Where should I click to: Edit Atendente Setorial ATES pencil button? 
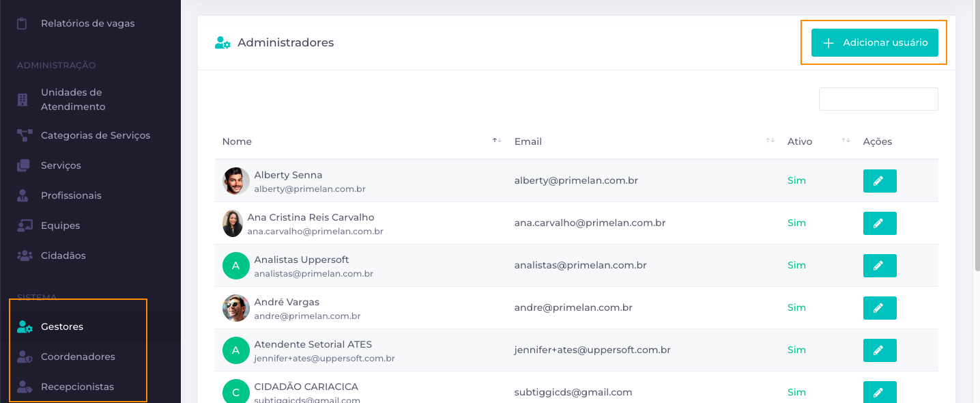pos(880,350)
